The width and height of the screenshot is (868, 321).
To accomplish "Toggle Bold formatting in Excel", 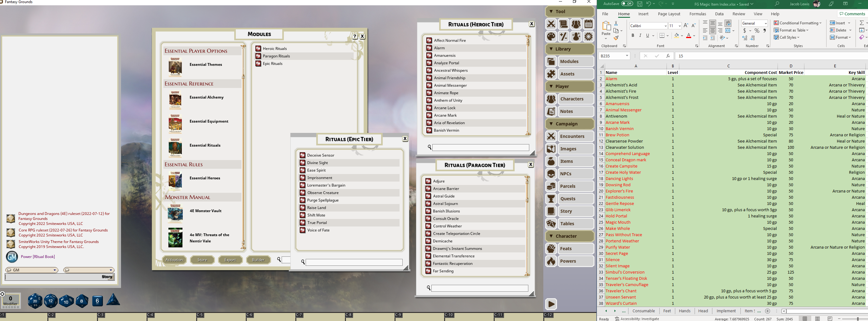I will click(633, 35).
